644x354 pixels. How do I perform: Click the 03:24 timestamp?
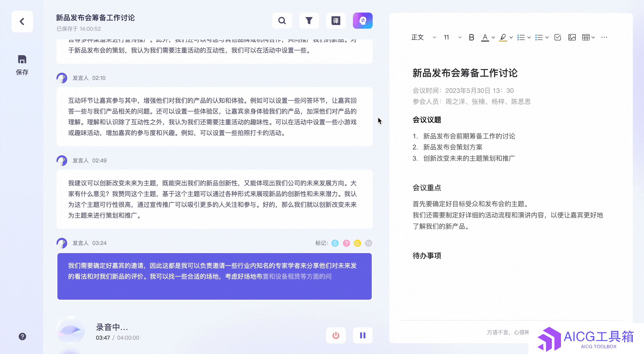99,243
